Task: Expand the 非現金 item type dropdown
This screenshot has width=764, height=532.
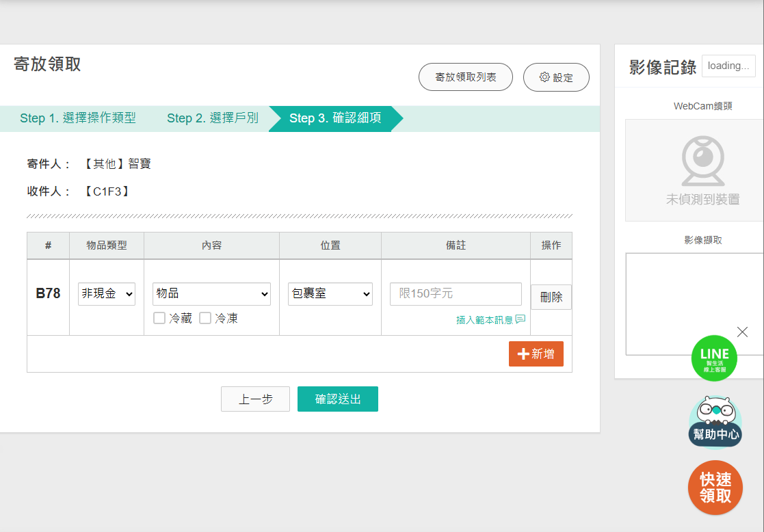Action: pyautogui.click(x=107, y=294)
